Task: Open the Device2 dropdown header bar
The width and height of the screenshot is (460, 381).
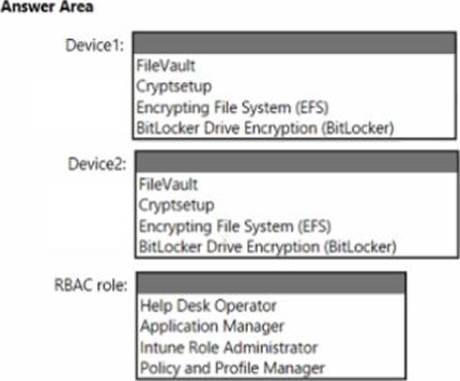Action: coord(297,162)
